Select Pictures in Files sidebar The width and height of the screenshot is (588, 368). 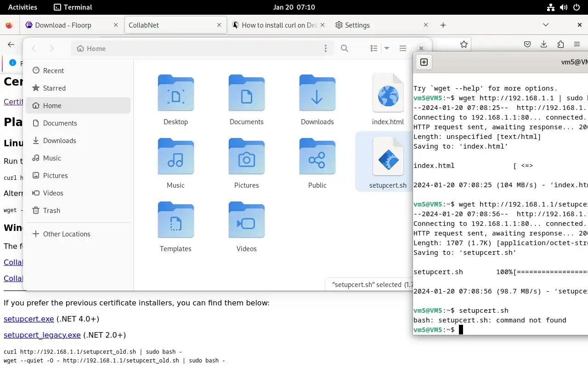[x=78, y=175]
